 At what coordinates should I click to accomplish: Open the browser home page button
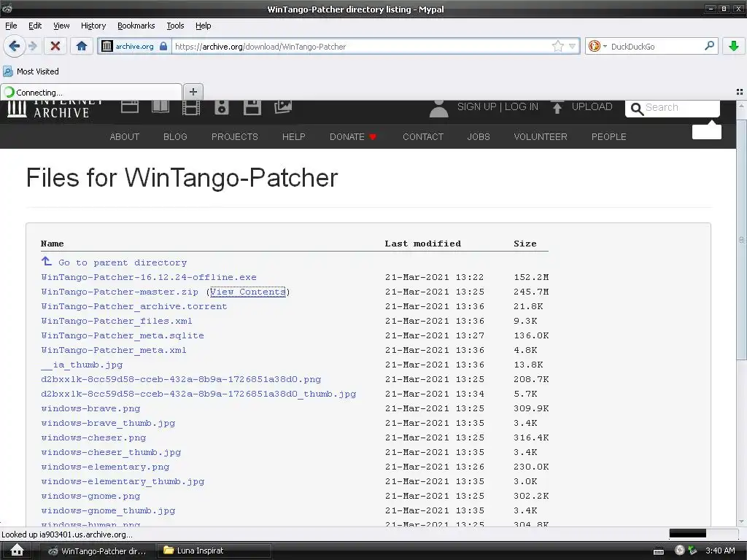[82, 46]
